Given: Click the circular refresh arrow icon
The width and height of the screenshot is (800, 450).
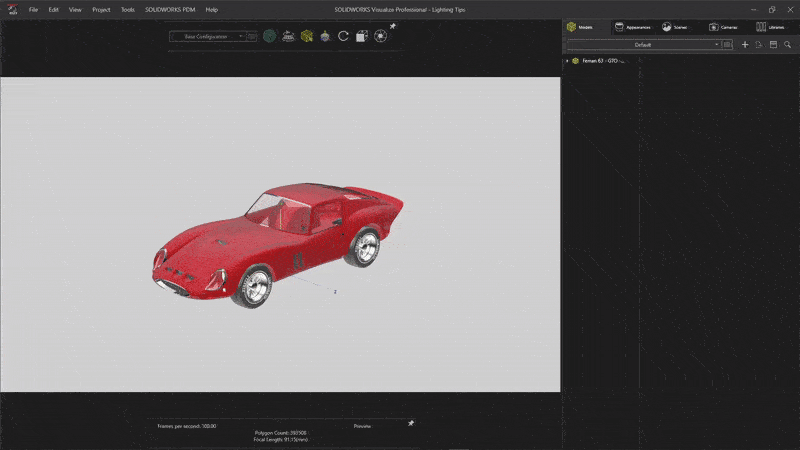Looking at the screenshot, I should [x=343, y=36].
